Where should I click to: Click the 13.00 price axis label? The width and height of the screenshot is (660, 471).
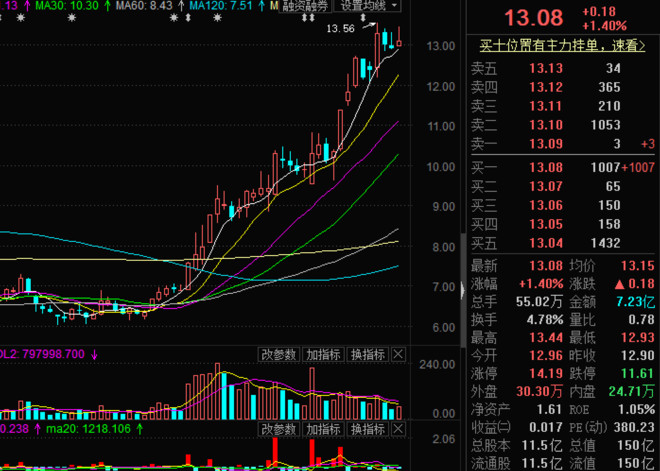pyautogui.click(x=441, y=46)
